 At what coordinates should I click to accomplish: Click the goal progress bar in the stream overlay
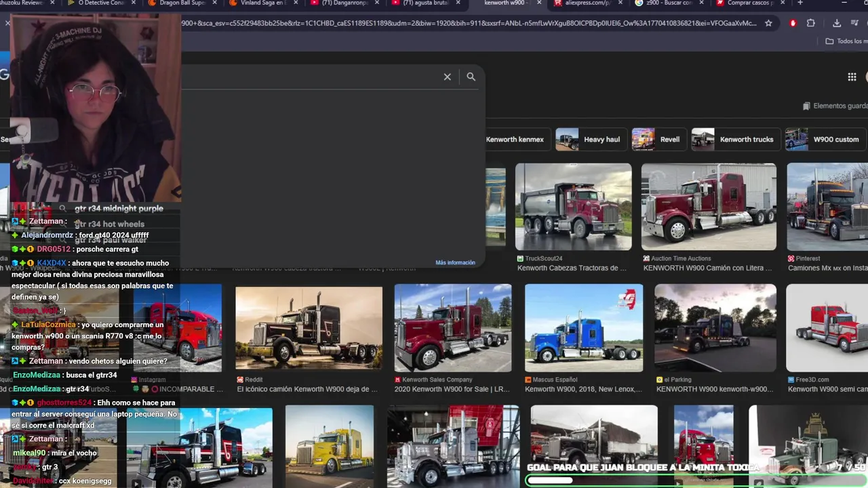tap(696, 481)
